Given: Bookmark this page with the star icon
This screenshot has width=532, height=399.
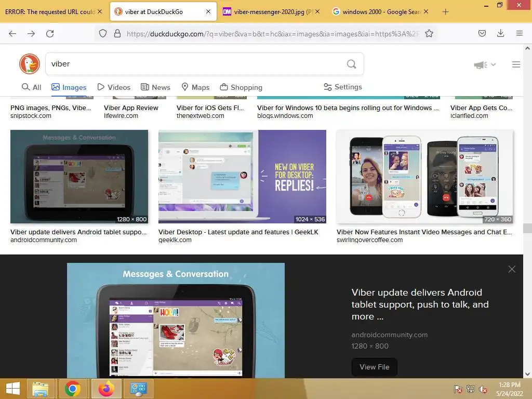Looking at the screenshot, I should click(429, 34).
